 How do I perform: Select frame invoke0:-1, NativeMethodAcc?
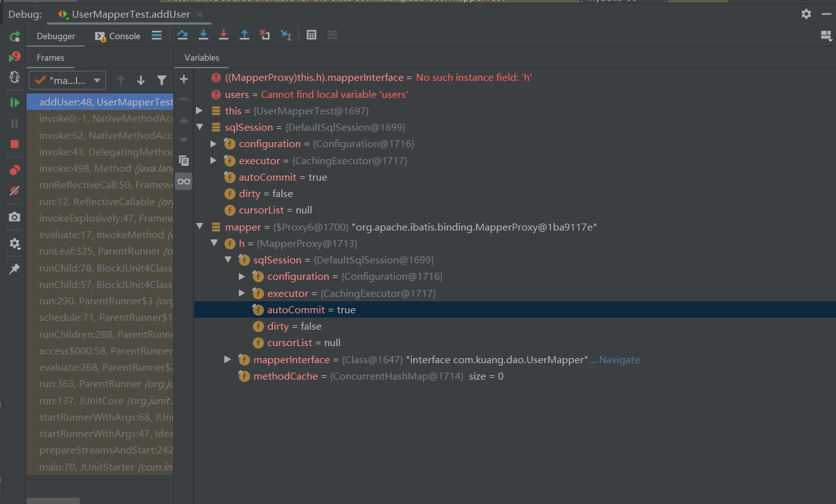[100, 119]
